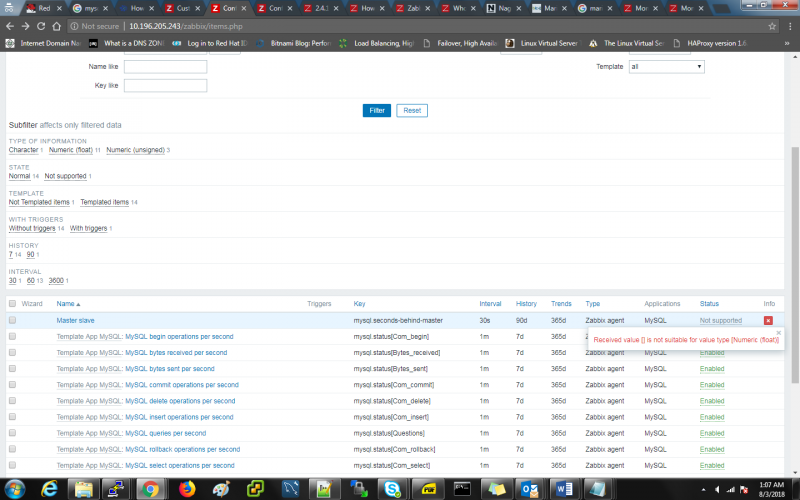The width and height of the screenshot is (800, 500).
Task: Switch to the Who browser tab
Action: point(459,8)
